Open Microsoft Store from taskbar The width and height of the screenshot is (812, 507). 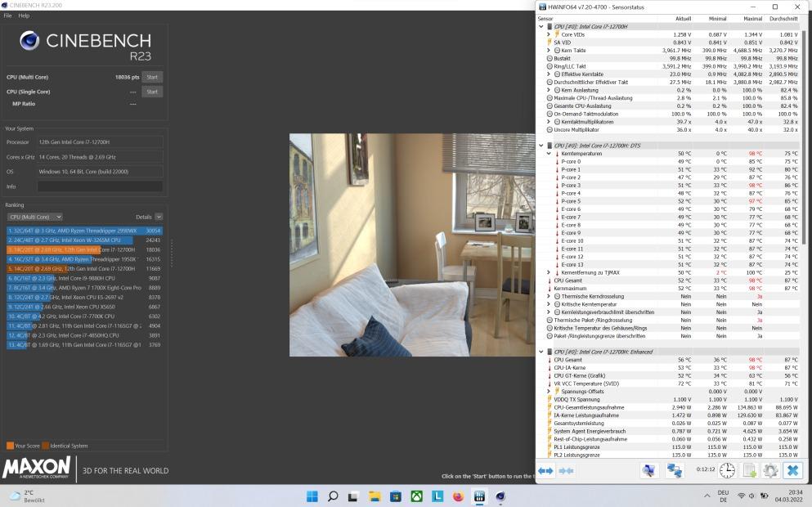pyautogui.click(x=396, y=496)
